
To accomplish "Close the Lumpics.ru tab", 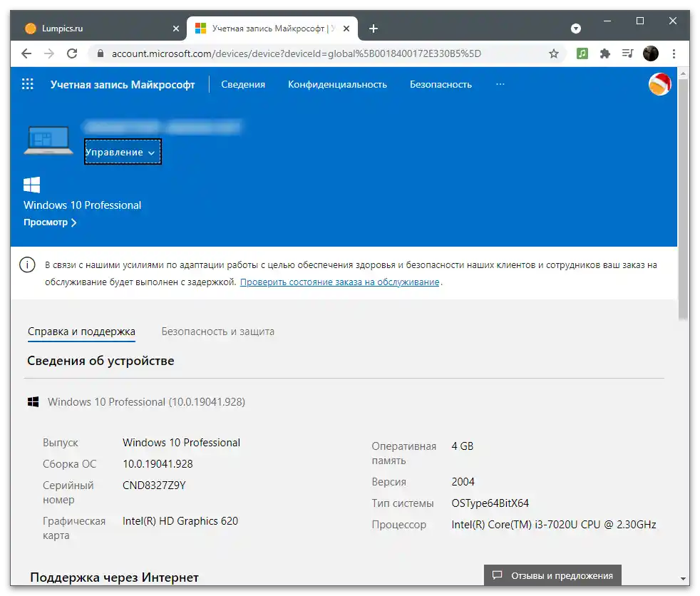I will pos(176,29).
